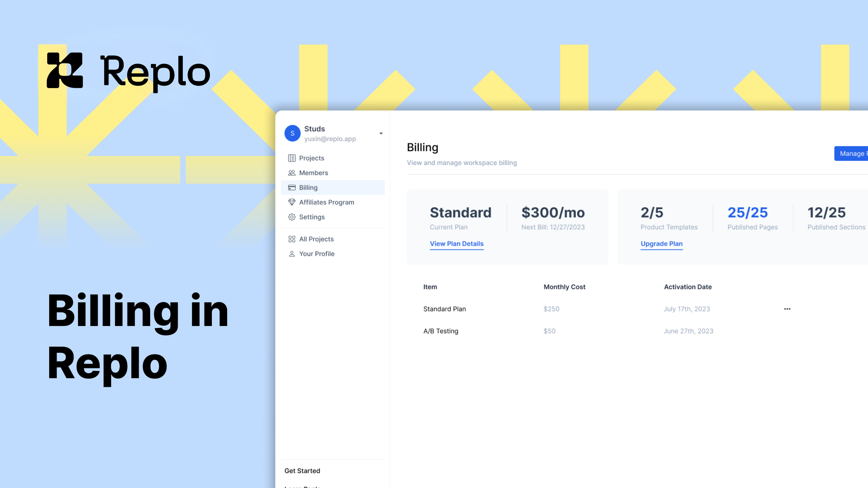
Task: Click the blue S workspace avatar
Action: point(292,133)
